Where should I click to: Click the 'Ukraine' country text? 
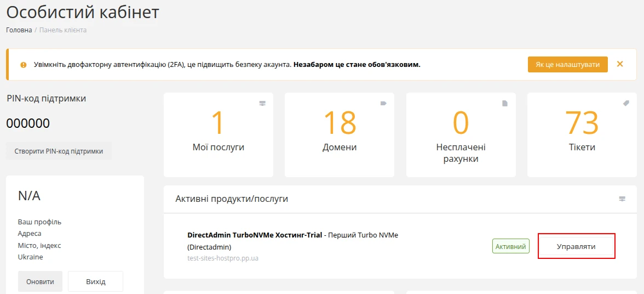[x=31, y=257]
